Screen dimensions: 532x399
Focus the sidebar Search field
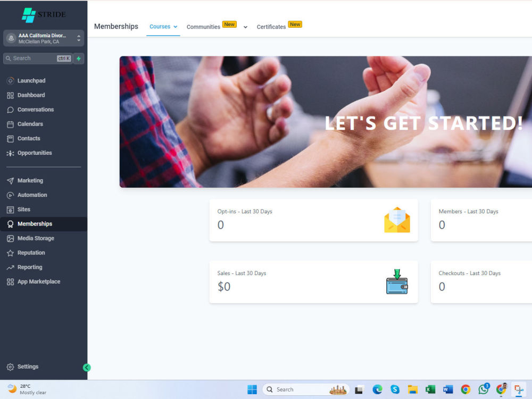[38, 59]
